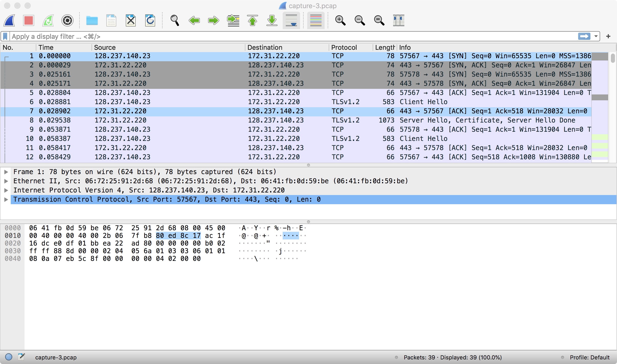Restart the current capture
Viewport: 617px width, 364px height.
point(48,20)
